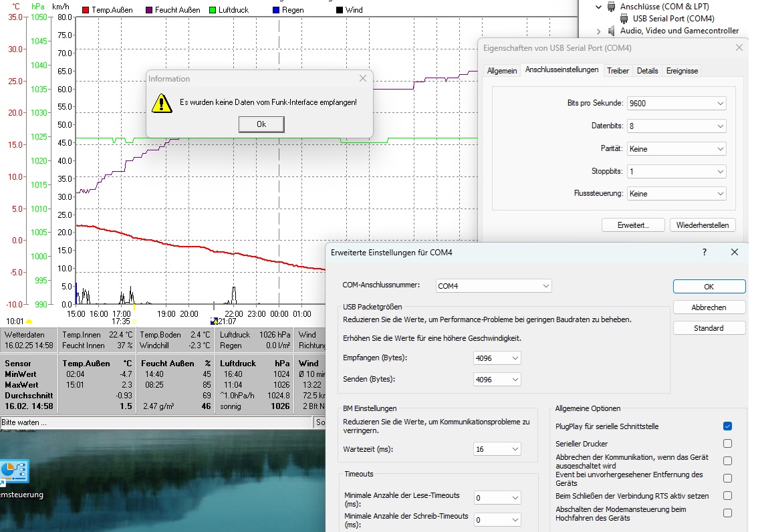Check 'Beim Schließen der Verbindung RTS aktiv setzen'
Viewport: 770px width, 532px height.
727,496
